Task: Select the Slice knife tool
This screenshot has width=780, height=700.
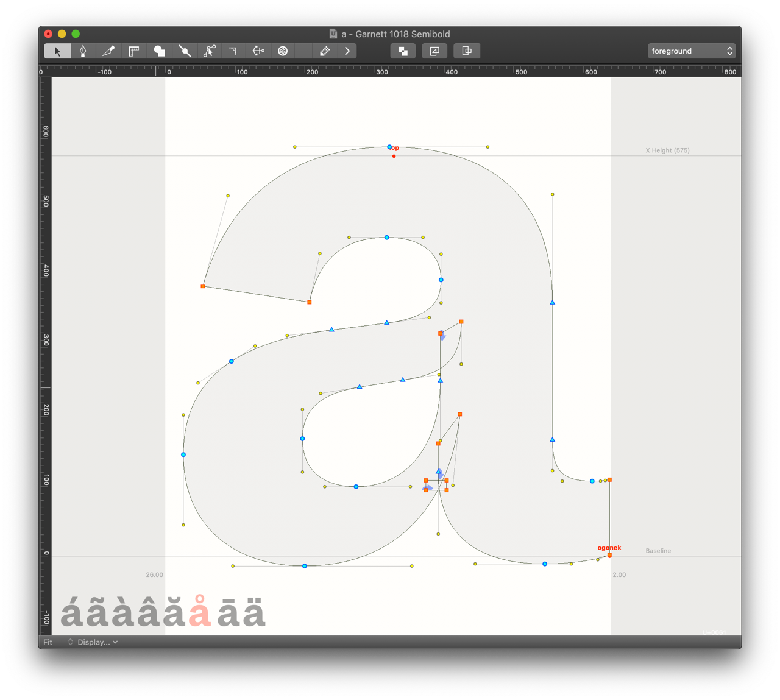Action: click(108, 51)
